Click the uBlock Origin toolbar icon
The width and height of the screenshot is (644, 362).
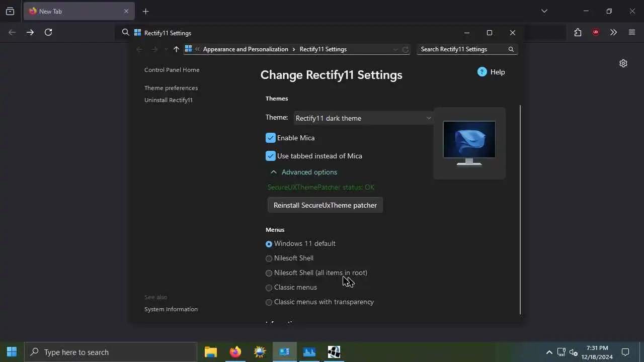[596, 32]
